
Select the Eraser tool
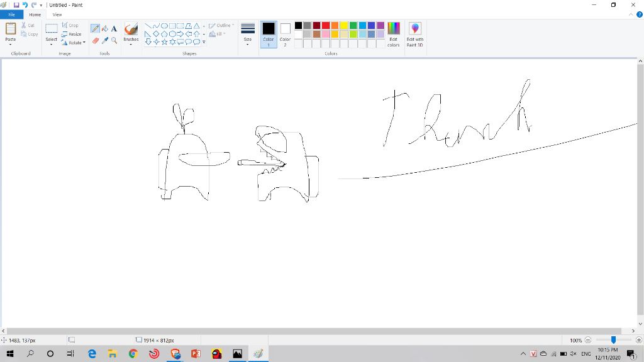pos(96,40)
